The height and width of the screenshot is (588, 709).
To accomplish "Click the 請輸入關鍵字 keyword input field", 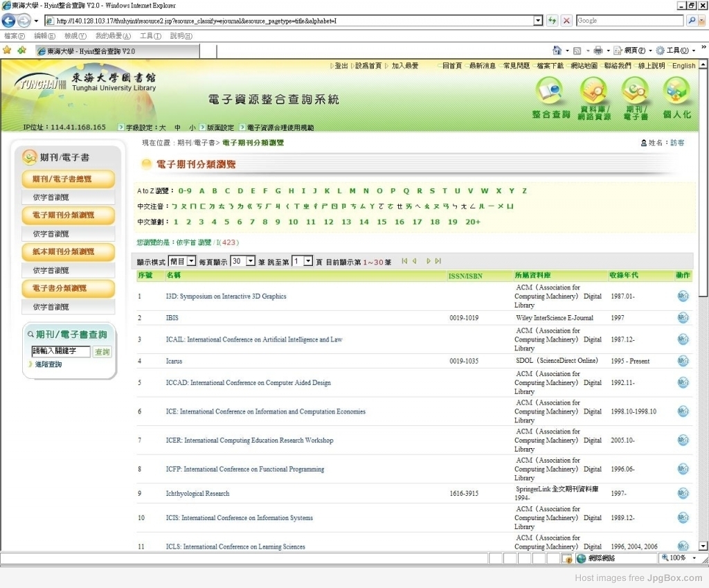I will point(61,352).
